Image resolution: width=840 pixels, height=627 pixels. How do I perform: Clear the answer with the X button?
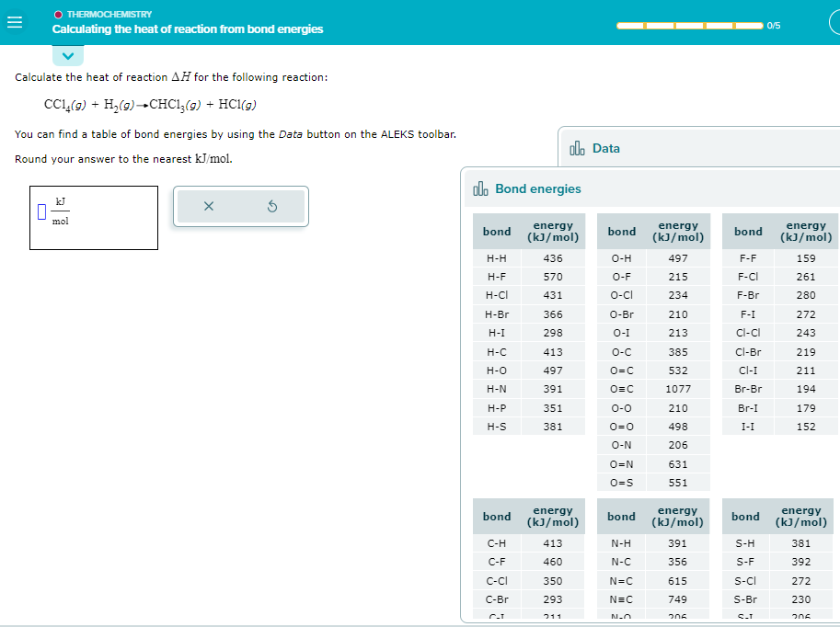(x=209, y=206)
